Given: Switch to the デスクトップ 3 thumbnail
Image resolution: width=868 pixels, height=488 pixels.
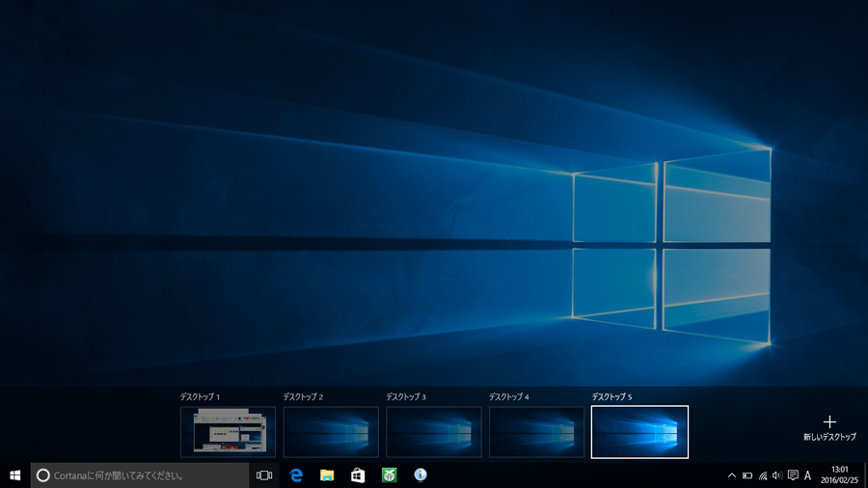Looking at the screenshot, I should [434, 431].
